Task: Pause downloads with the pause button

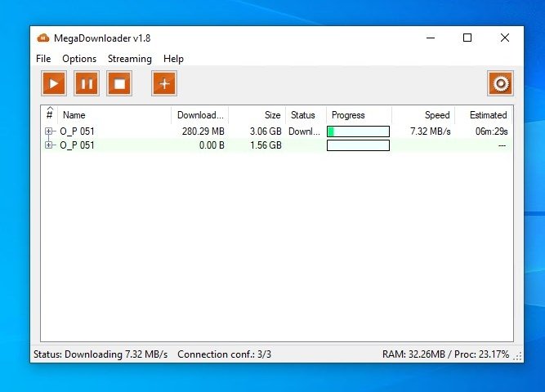Action: pos(87,83)
